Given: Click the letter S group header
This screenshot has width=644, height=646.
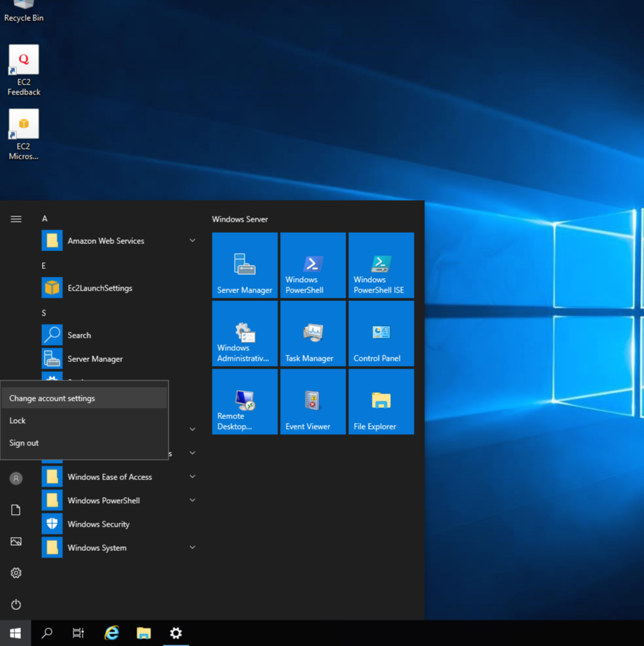Looking at the screenshot, I should 44,313.
